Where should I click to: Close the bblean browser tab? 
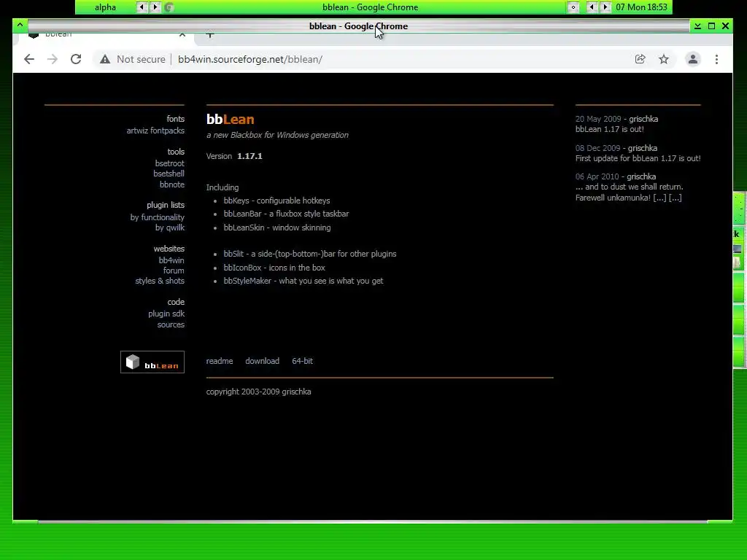tap(182, 34)
